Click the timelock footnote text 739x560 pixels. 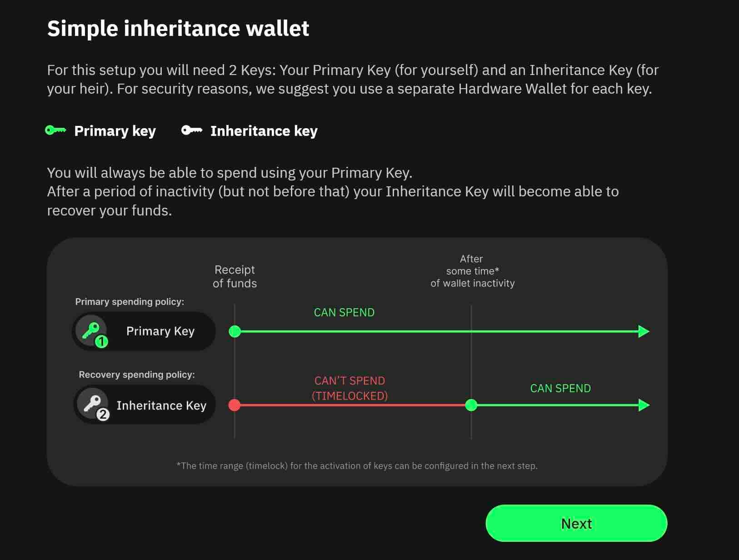[357, 465]
